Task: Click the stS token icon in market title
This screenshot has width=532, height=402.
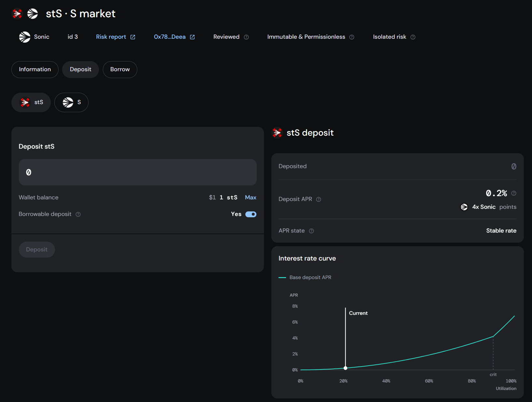Action: pos(17,13)
